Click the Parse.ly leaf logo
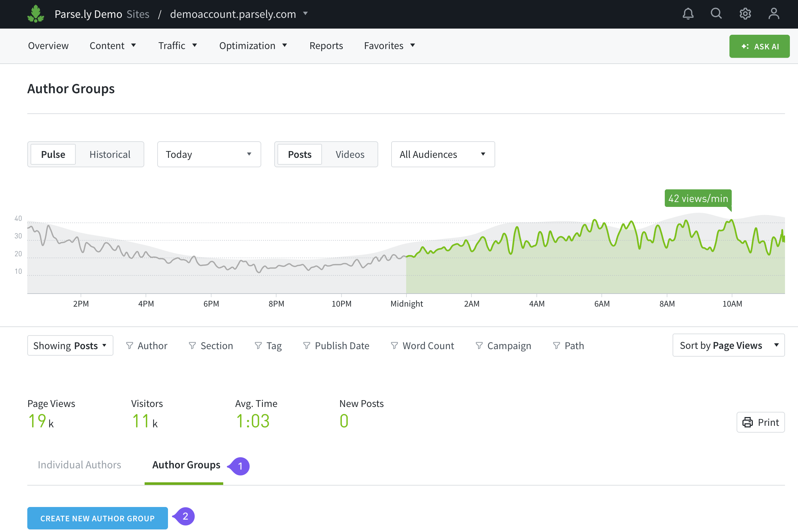Image resolution: width=798 pixels, height=532 pixels. click(x=36, y=14)
